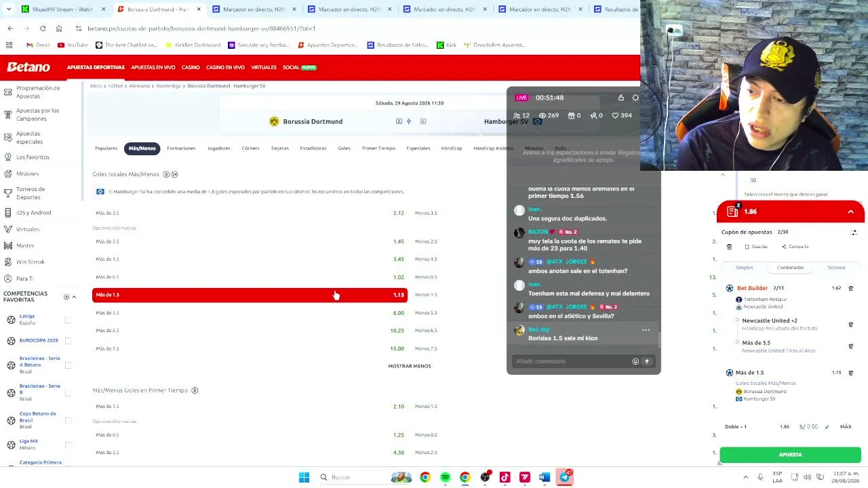Image resolution: width=868 pixels, height=488 pixels.
Task: Remove the Más de 1.5 bet trash icon
Action: pyautogui.click(x=851, y=373)
